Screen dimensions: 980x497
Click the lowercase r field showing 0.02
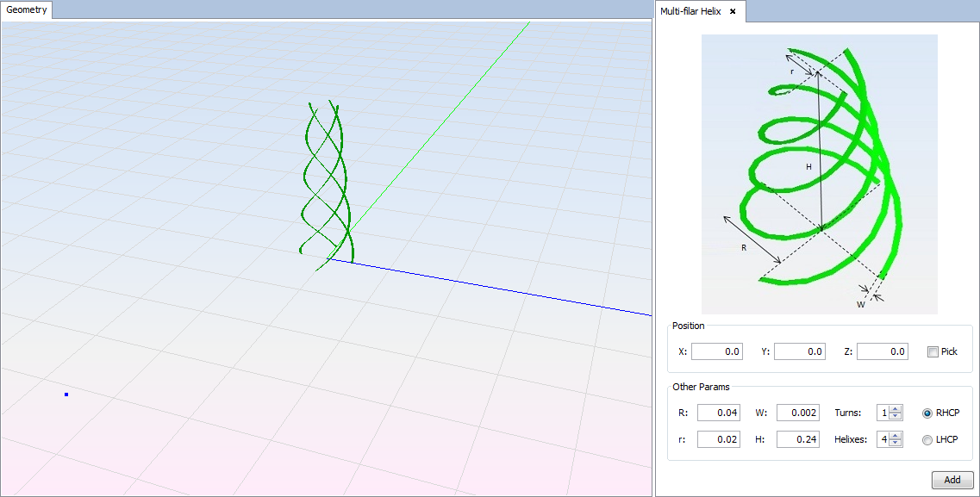(x=718, y=440)
